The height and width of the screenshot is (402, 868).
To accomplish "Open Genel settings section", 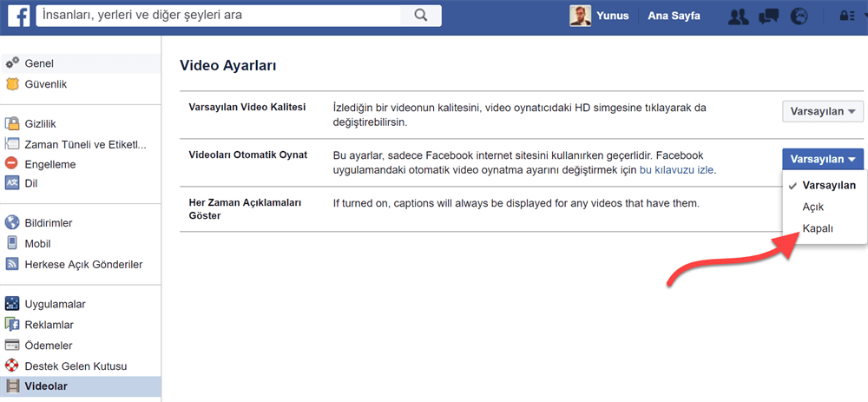I will [81, 63].
